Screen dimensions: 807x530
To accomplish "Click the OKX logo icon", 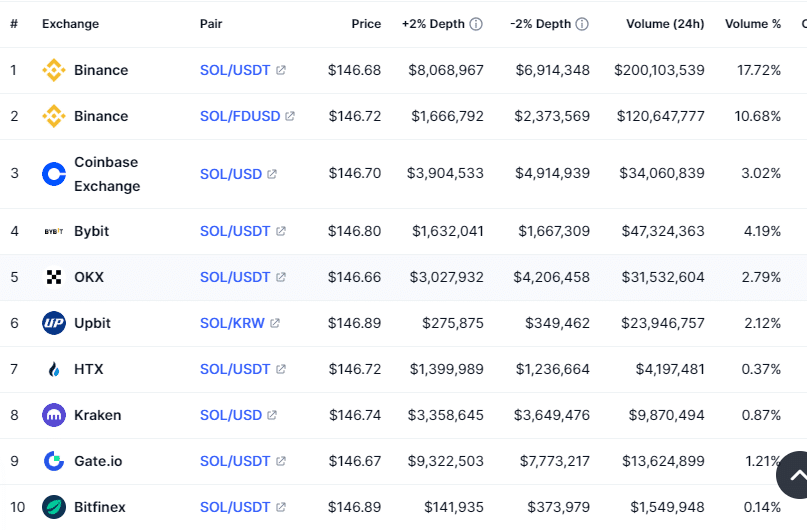I will (54, 277).
